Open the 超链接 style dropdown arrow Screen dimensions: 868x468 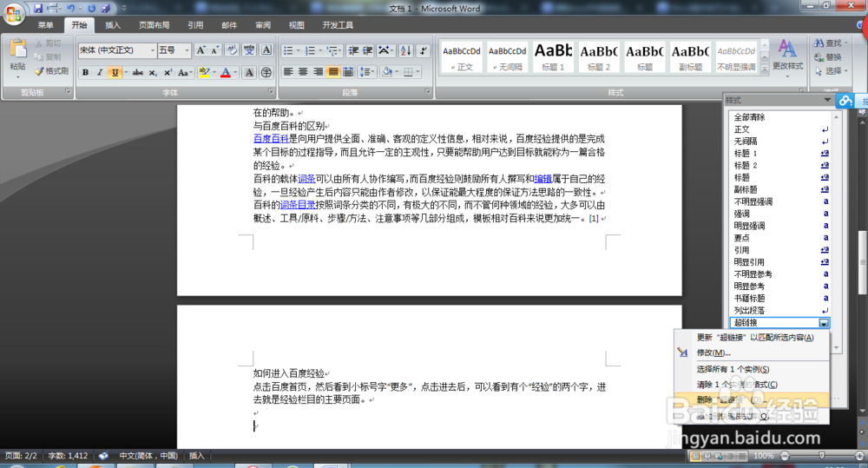click(x=824, y=323)
